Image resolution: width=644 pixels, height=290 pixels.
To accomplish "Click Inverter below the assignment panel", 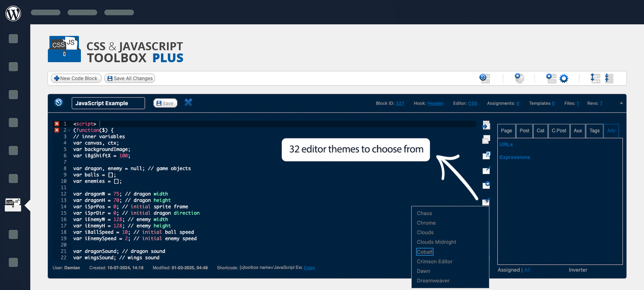I will [578, 270].
